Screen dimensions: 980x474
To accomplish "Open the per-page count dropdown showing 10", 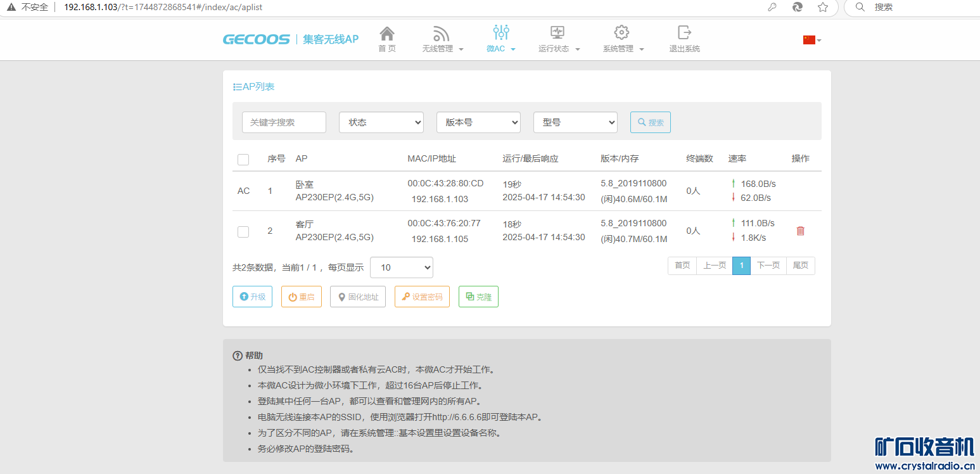I will (x=401, y=267).
